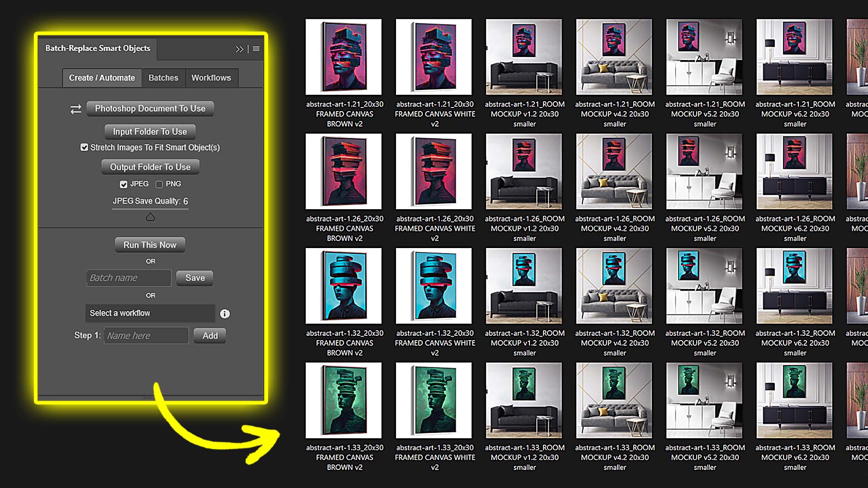Viewport: 868px width, 488px height.
Task: Click the Batch name input field
Action: point(128,277)
